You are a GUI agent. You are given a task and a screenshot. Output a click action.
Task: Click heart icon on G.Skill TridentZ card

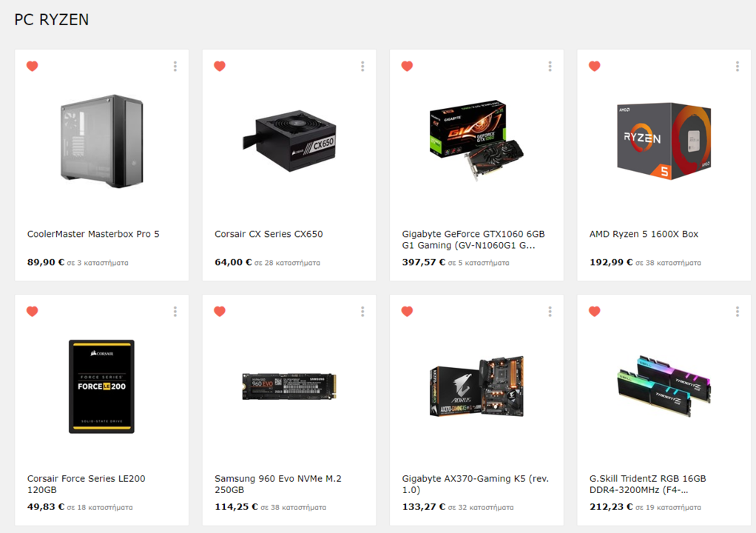click(595, 311)
